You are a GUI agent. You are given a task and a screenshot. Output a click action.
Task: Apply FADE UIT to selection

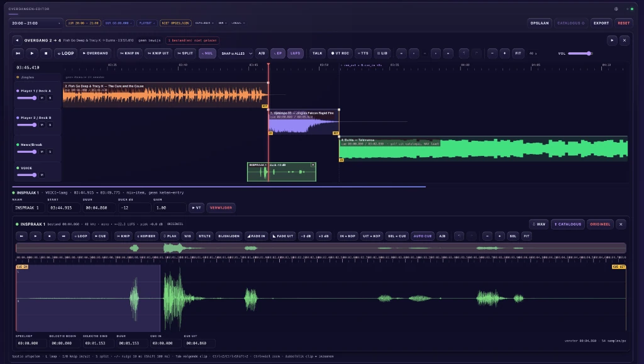coord(282,236)
